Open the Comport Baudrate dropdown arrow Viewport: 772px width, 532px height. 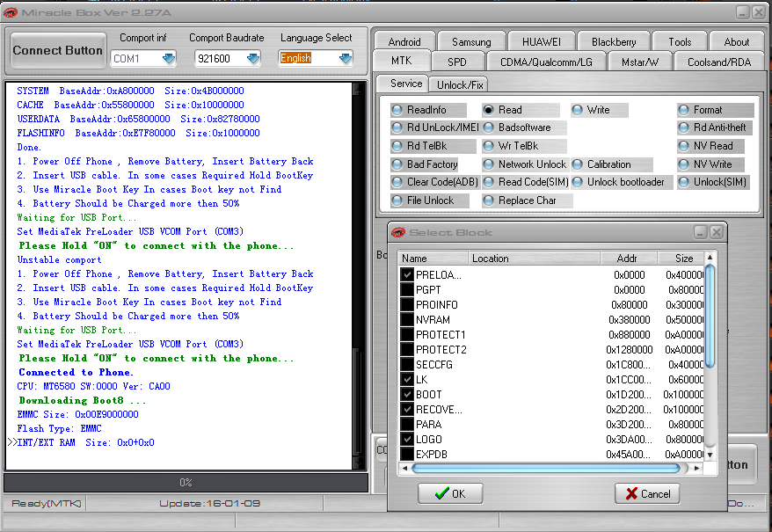tap(253, 59)
